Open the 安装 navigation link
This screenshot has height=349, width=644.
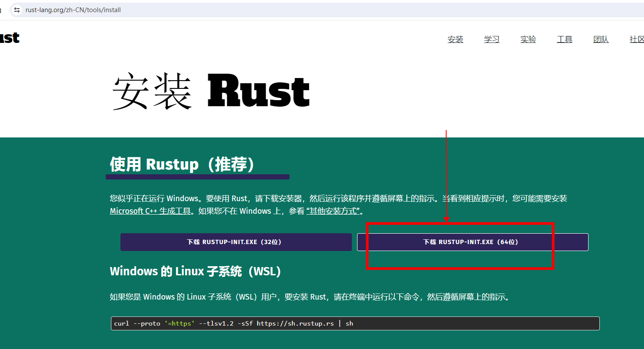pos(455,39)
